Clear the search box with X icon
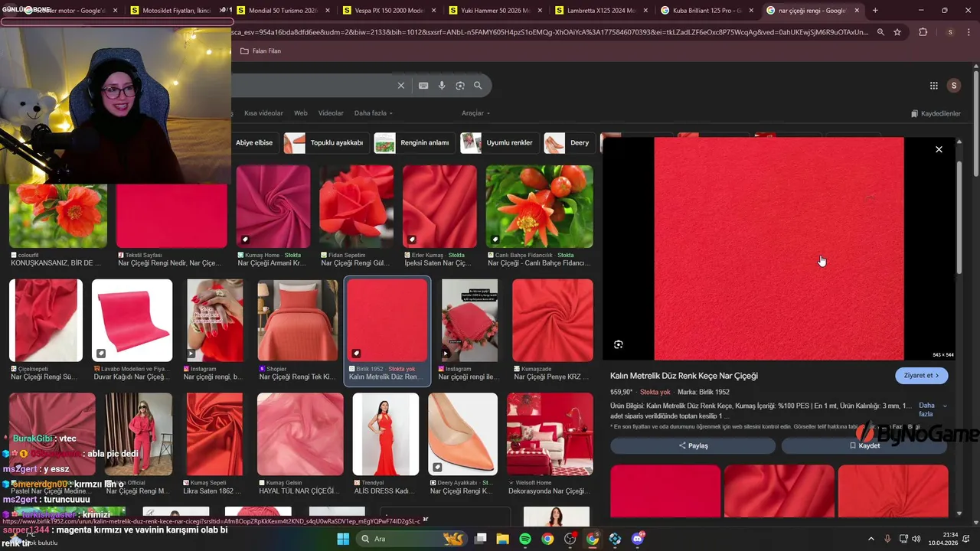 coord(400,86)
